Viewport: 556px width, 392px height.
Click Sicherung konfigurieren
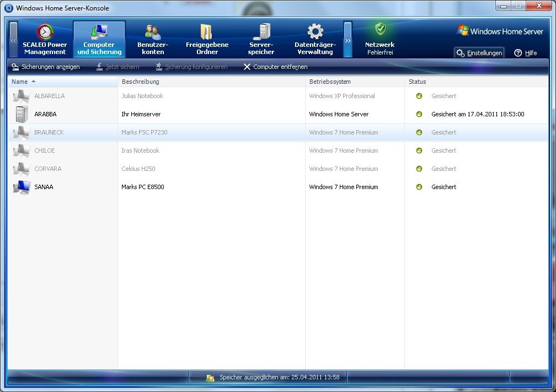tap(191, 67)
